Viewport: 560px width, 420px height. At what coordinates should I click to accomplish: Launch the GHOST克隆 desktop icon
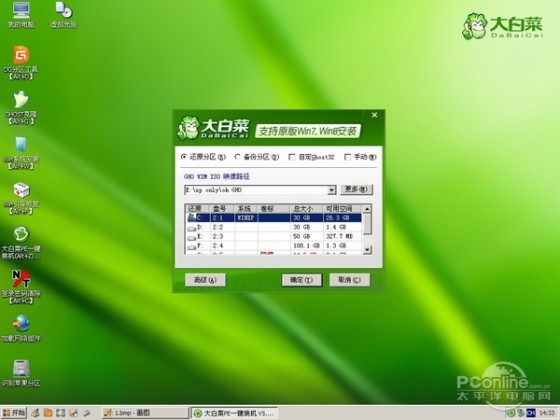(x=21, y=108)
